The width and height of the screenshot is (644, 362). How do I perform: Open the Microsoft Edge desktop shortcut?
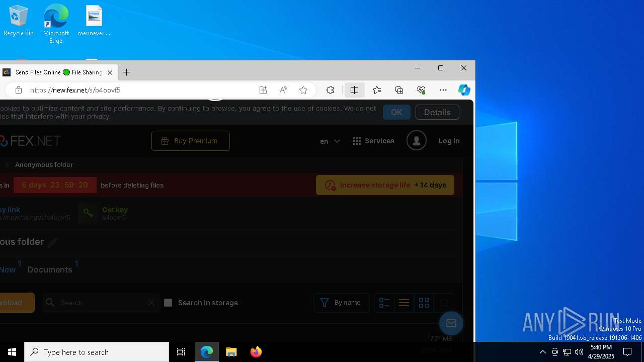point(56,24)
